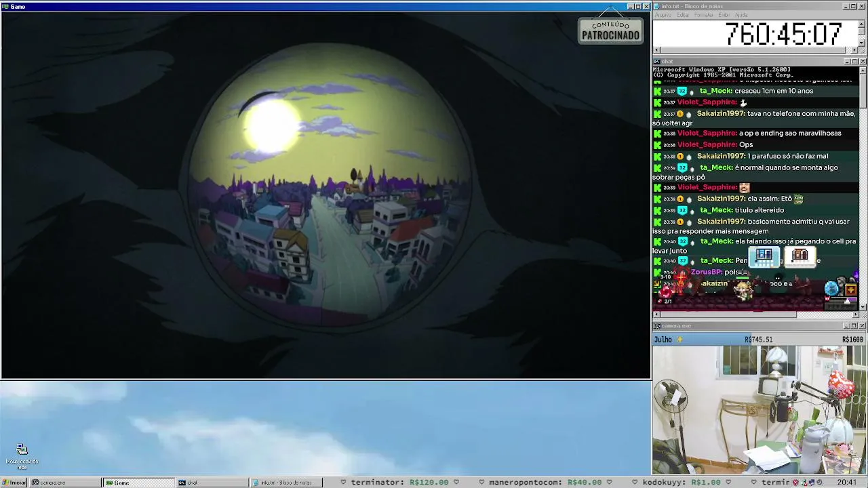Click the Notepad title bar icon
The image size is (868, 488).
point(656,7)
